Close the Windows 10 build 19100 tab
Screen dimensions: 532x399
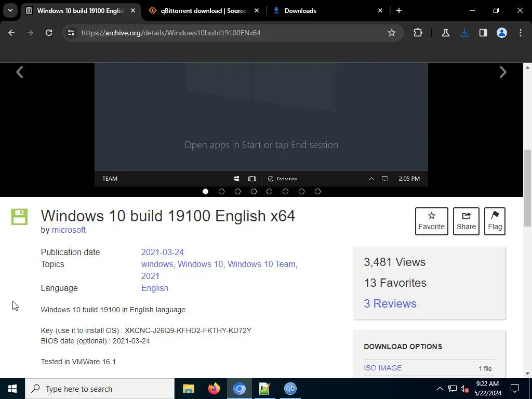pyautogui.click(x=133, y=10)
